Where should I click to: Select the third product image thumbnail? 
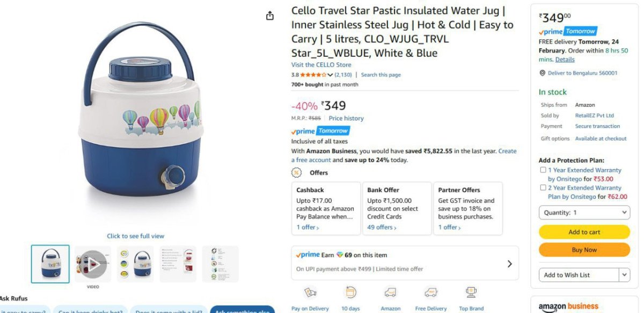click(x=135, y=264)
